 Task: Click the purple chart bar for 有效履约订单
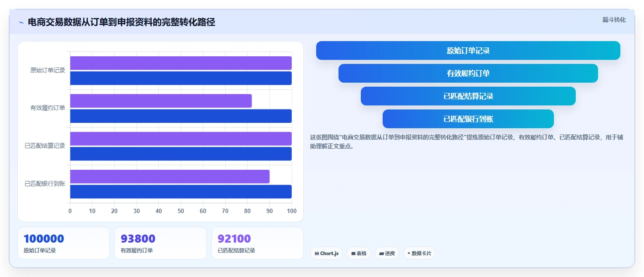(161, 101)
